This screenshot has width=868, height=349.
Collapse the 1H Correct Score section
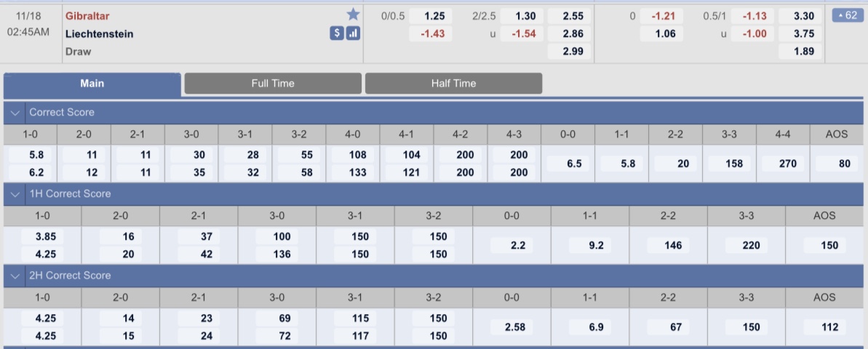click(x=15, y=194)
